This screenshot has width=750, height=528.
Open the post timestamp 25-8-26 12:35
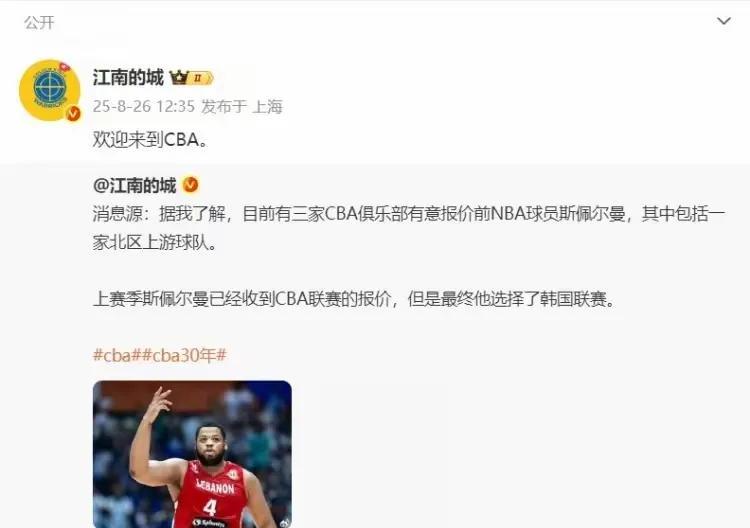(144, 106)
